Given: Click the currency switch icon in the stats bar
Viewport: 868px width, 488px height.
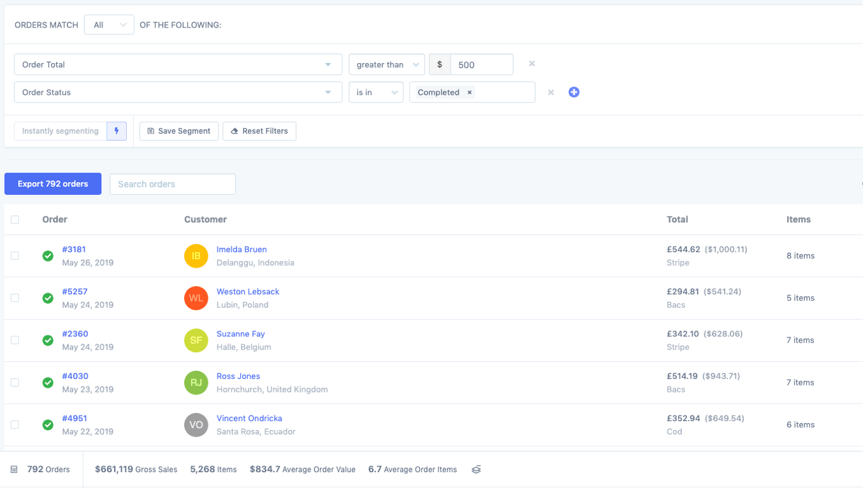Looking at the screenshot, I should [476, 469].
